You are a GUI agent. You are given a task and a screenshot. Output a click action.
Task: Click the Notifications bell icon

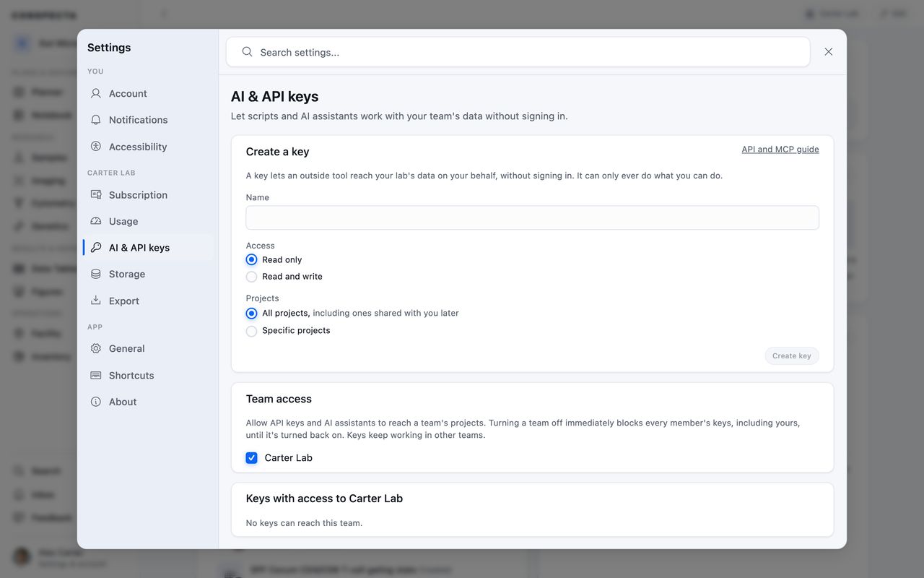(x=96, y=120)
